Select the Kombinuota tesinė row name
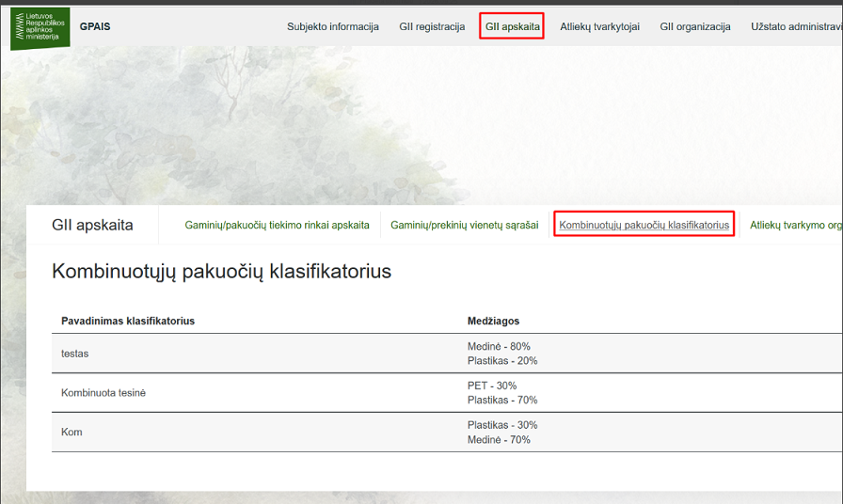843x504 pixels. pos(103,393)
